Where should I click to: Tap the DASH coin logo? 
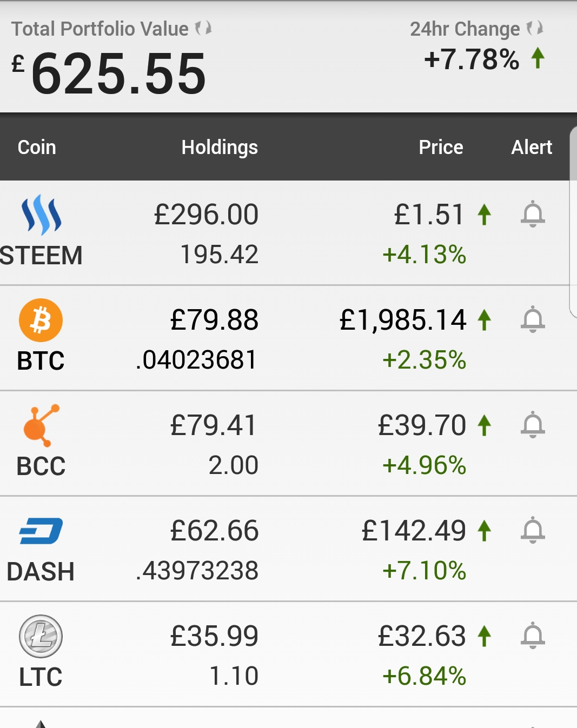[x=41, y=531]
